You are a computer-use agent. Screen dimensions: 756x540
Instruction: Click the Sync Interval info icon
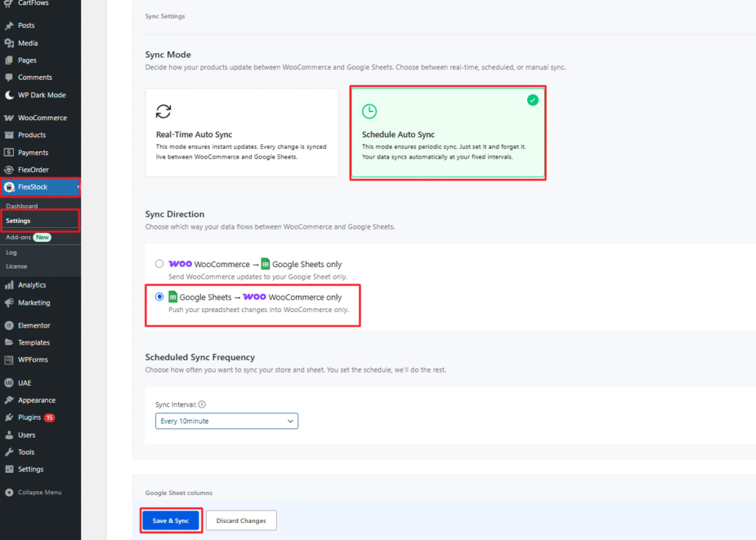(x=202, y=405)
